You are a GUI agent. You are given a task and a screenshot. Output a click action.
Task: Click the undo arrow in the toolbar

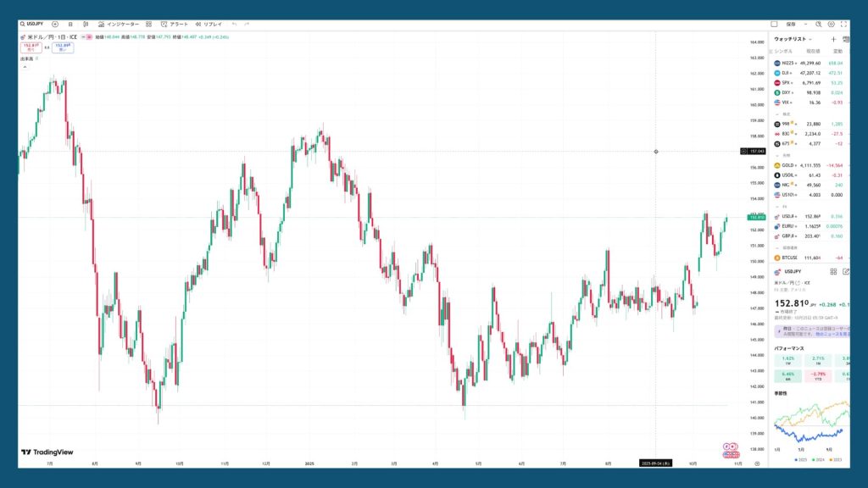[235, 25]
